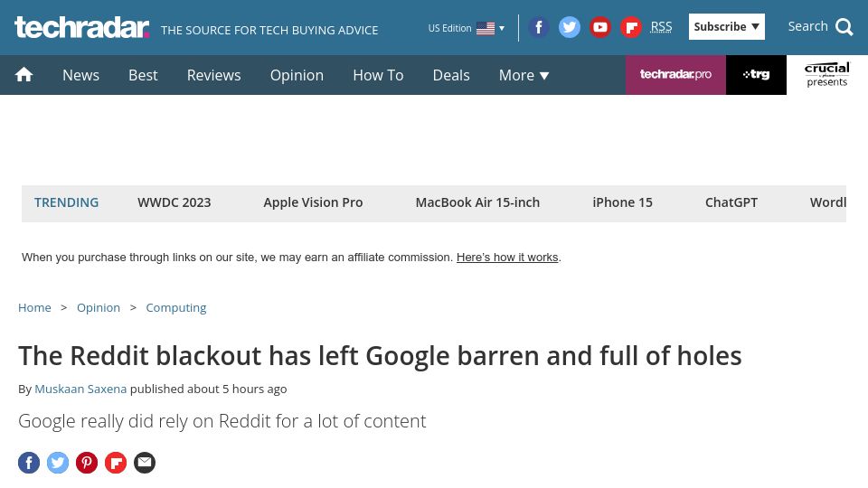Click the tagline The Source for Tech Buying Advice
The height and width of the screenshot is (488, 868).
(x=269, y=31)
